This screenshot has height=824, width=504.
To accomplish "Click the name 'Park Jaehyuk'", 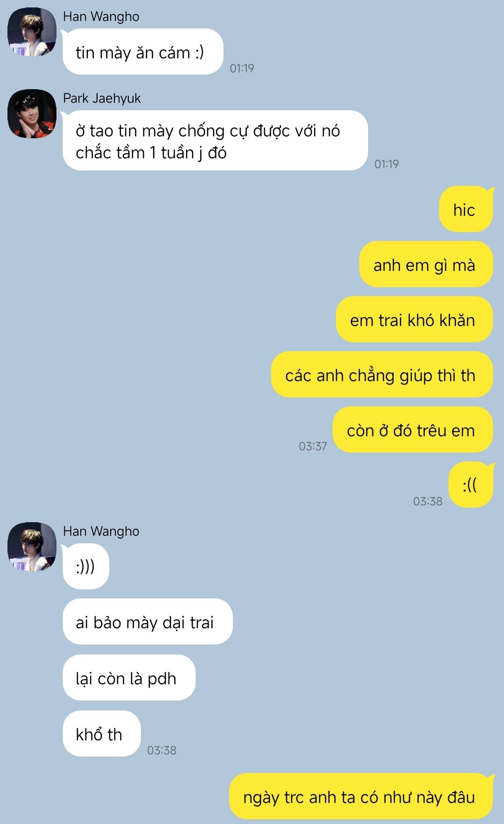I will point(102,98).
